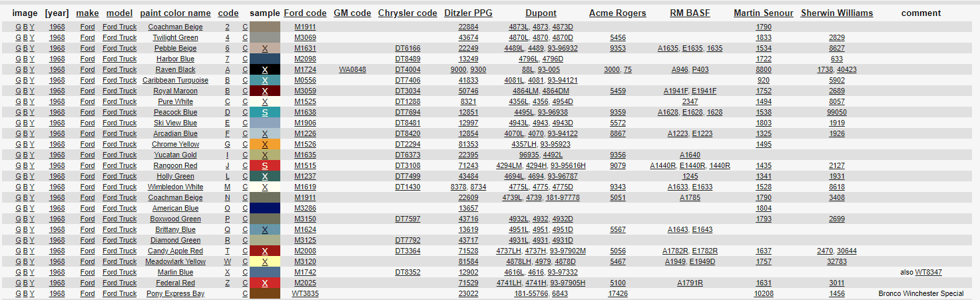Open the Candy Apple Red paint color link
Viewport: 980px width, 300px height.
(175, 251)
